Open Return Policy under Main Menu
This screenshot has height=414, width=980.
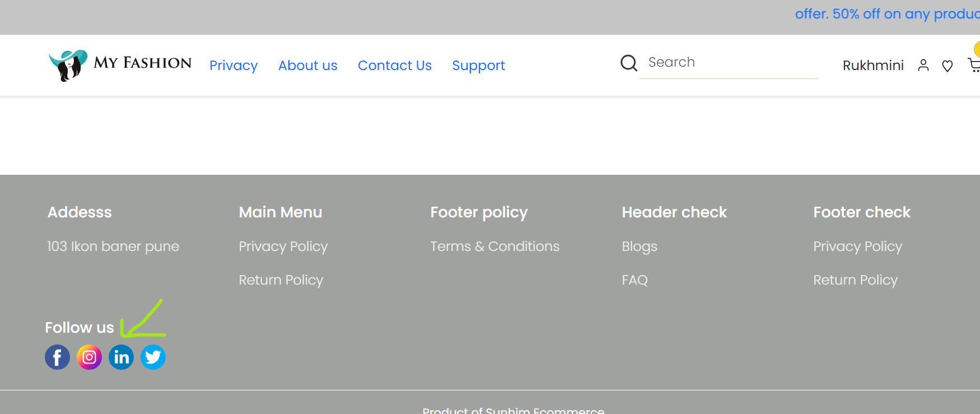(x=281, y=280)
